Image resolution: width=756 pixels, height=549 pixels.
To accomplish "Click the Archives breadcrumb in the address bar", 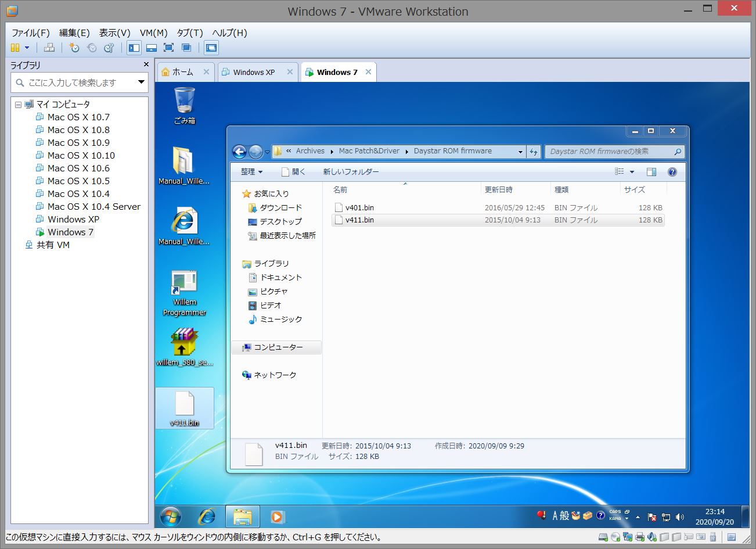I will [310, 151].
